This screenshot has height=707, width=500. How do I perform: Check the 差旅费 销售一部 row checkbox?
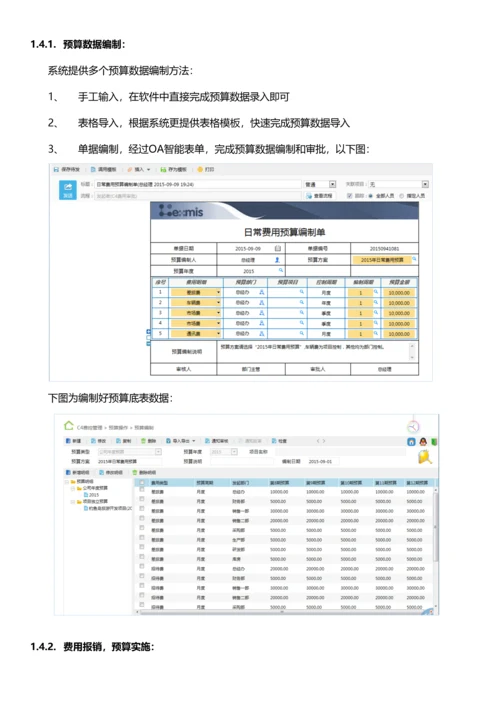click(142, 509)
